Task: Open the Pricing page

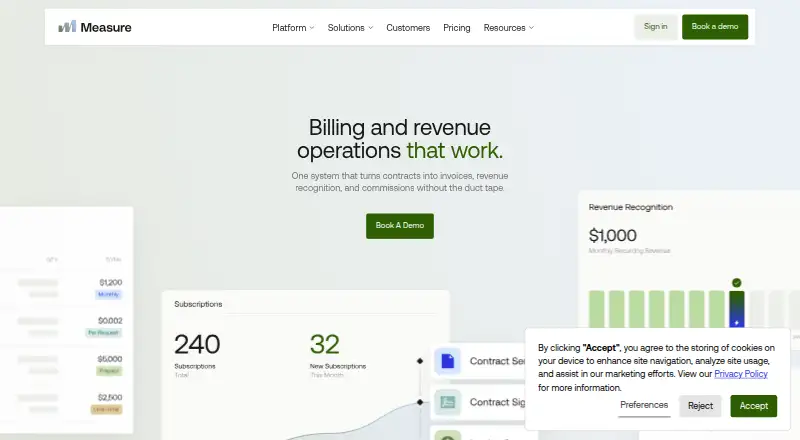Action: tap(457, 28)
